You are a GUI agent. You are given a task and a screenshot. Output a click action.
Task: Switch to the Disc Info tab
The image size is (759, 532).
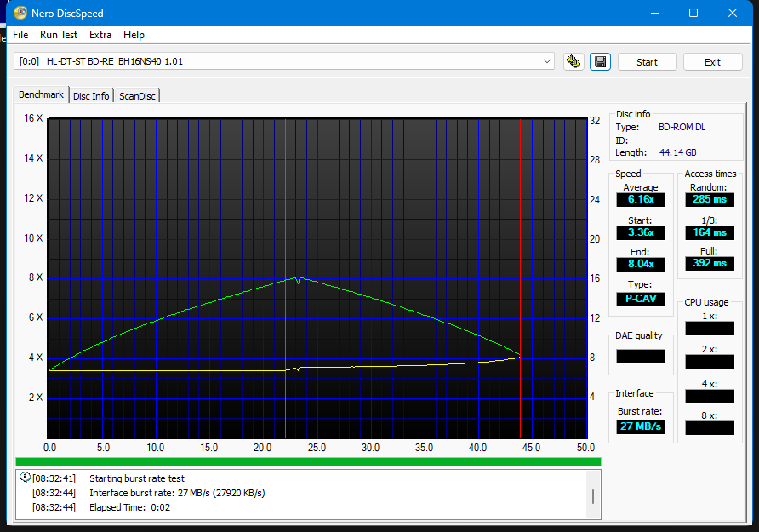pyautogui.click(x=91, y=96)
